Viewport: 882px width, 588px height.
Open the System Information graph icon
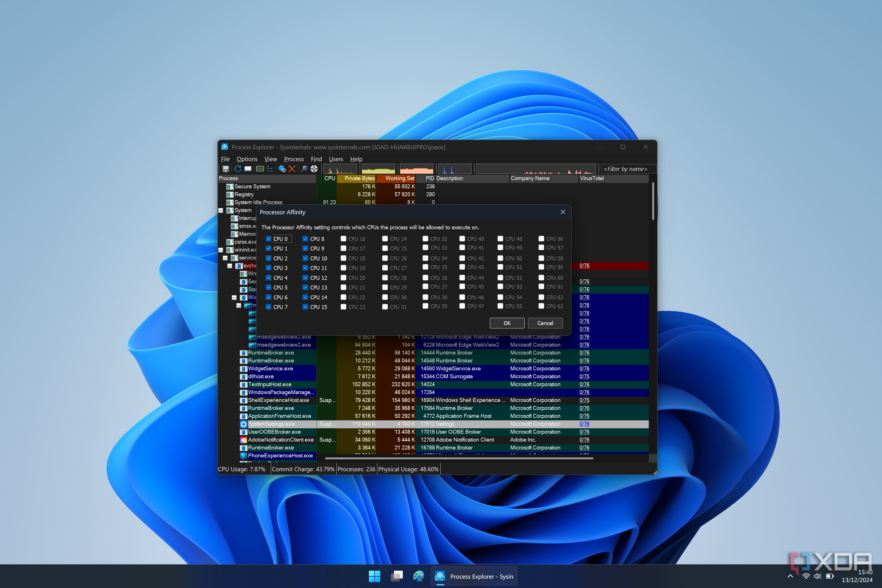tap(260, 169)
